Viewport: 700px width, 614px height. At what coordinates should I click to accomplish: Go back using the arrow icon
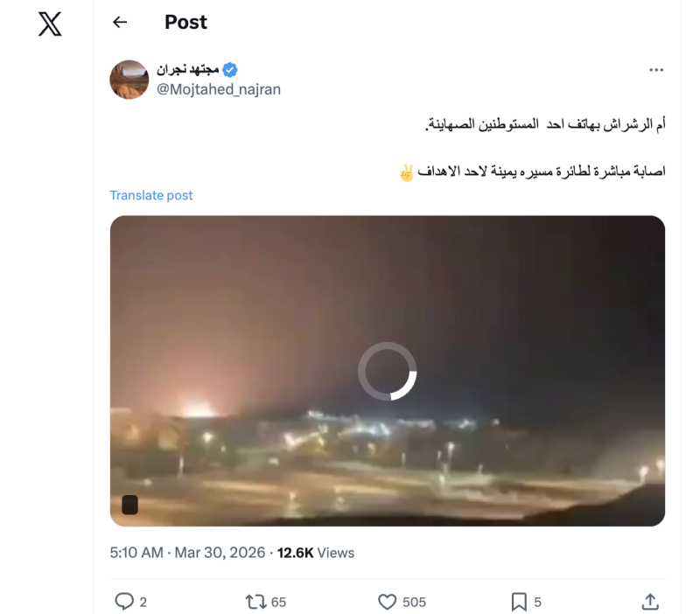(120, 23)
